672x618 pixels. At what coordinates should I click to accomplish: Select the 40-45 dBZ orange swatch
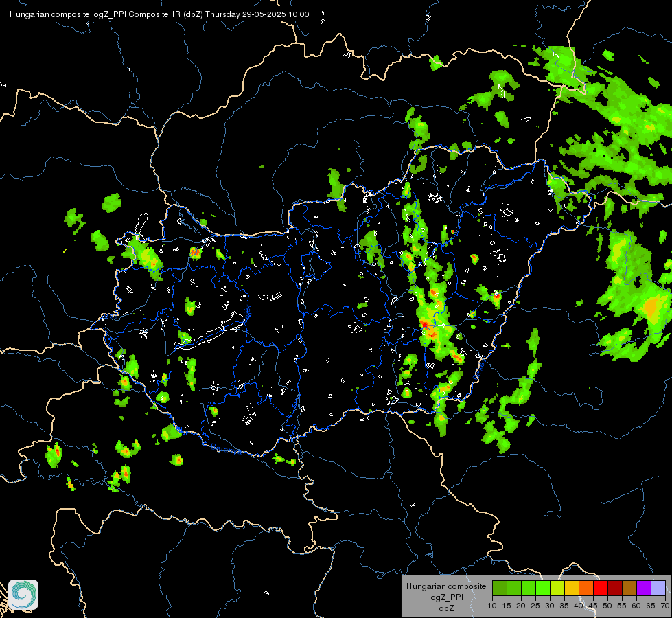pyautogui.click(x=586, y=588)
